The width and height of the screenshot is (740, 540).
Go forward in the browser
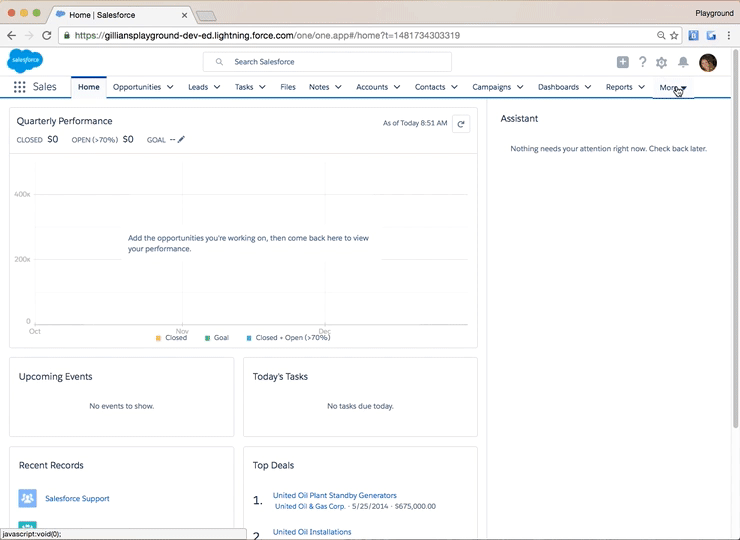click(x=29, y=35)
